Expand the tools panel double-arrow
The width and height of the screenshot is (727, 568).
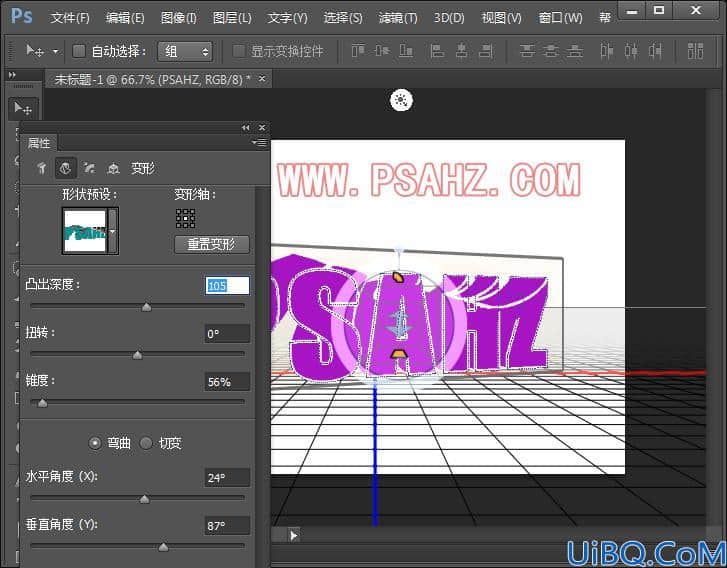pos(13,75)
